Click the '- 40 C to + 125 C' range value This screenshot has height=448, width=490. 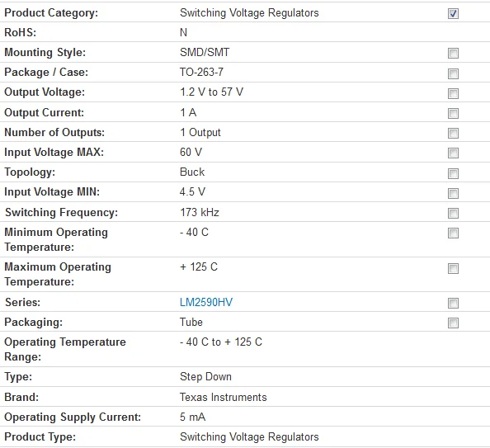[x=221, y=342]
